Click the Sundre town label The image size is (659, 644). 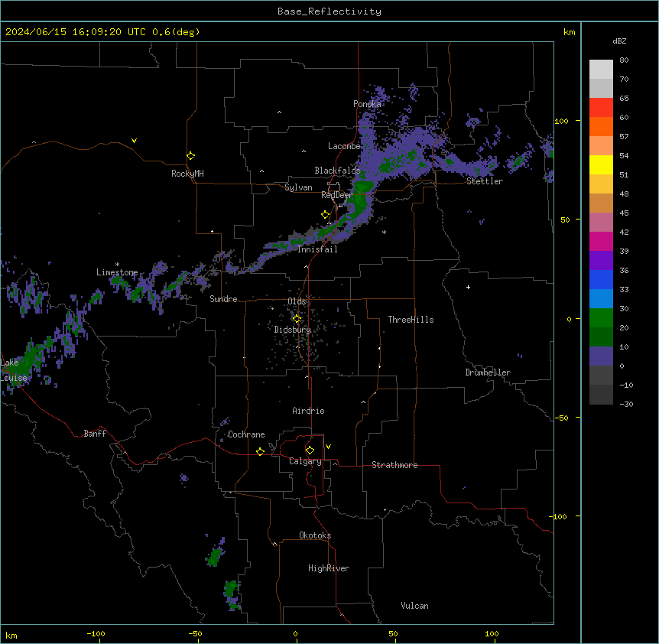point(223,299)
